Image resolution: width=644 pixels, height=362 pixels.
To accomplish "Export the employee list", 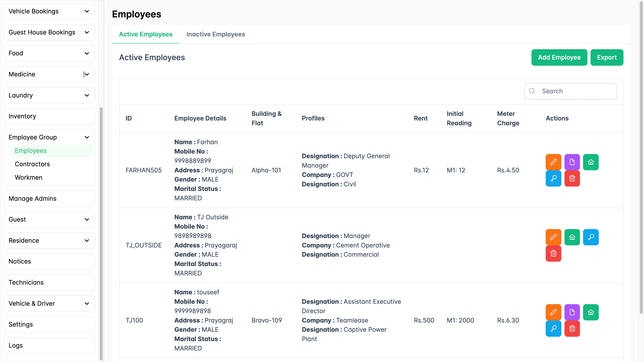I will click(607, 57).
